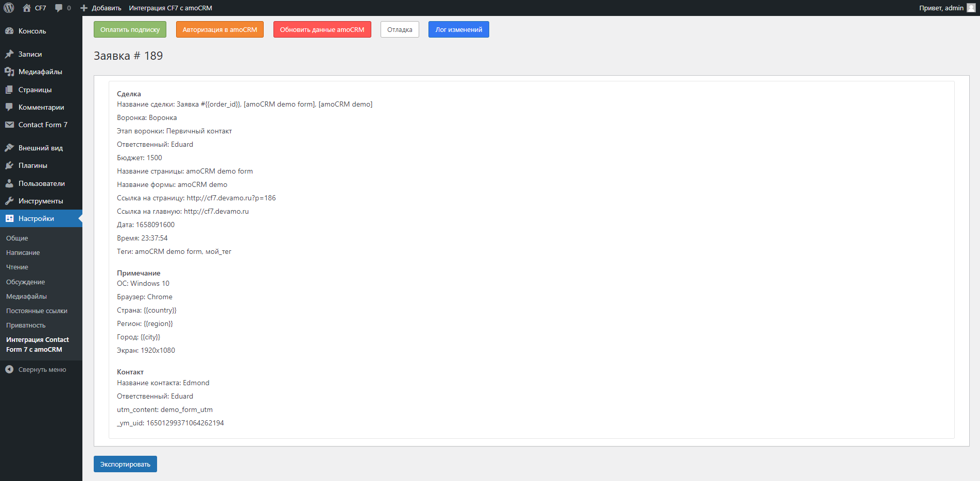The width and height of the screenshot is (980, 481).
Task: Click the Contact Form 7 envelope icon
Action: [x=9, y=125]
